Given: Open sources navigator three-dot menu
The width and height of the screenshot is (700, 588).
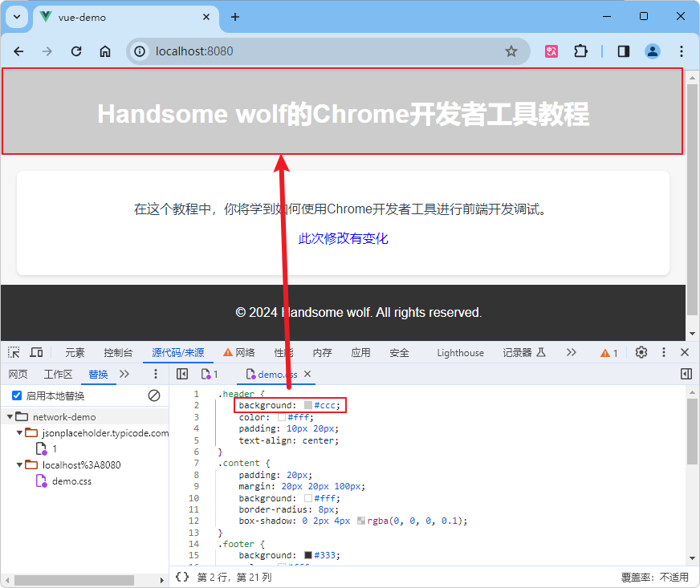Looking at the screenshot, I should point(156,374).
